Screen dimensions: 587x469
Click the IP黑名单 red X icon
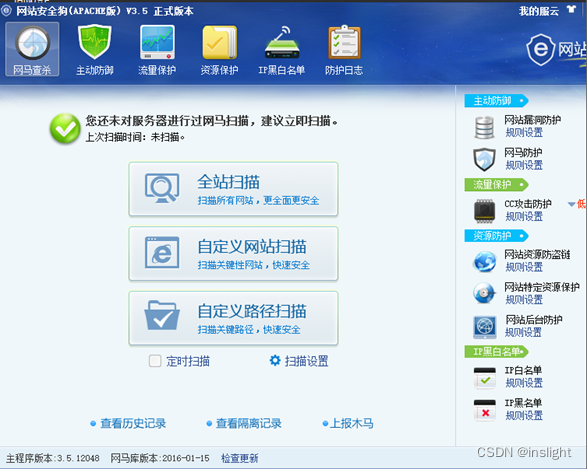[x=484, y=410]
